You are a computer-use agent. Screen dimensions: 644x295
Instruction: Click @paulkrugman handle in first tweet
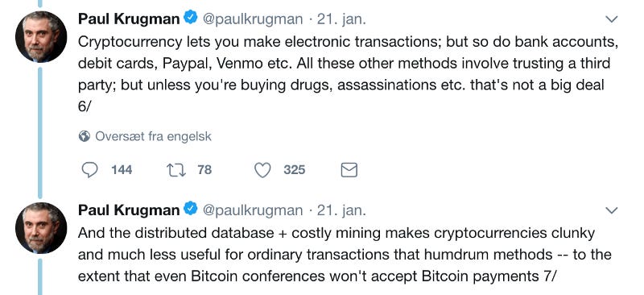(253, 19)
